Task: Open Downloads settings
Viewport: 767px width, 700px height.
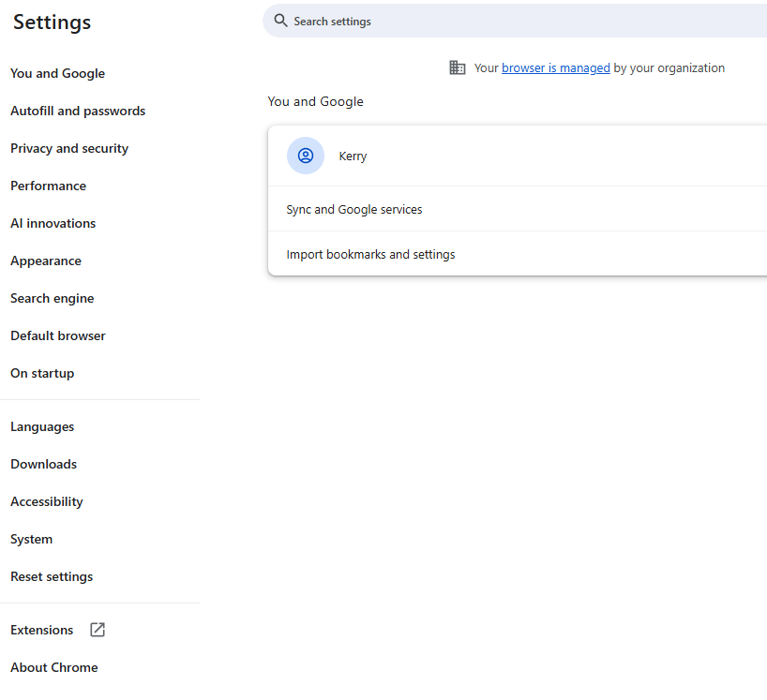Action: 43,464
